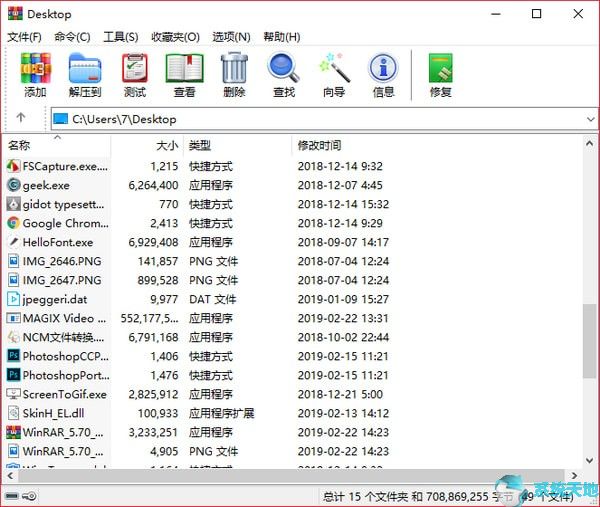The image size is (600, 507).
Task: Sort by the 大小 column header
Action: click(147, 145)
